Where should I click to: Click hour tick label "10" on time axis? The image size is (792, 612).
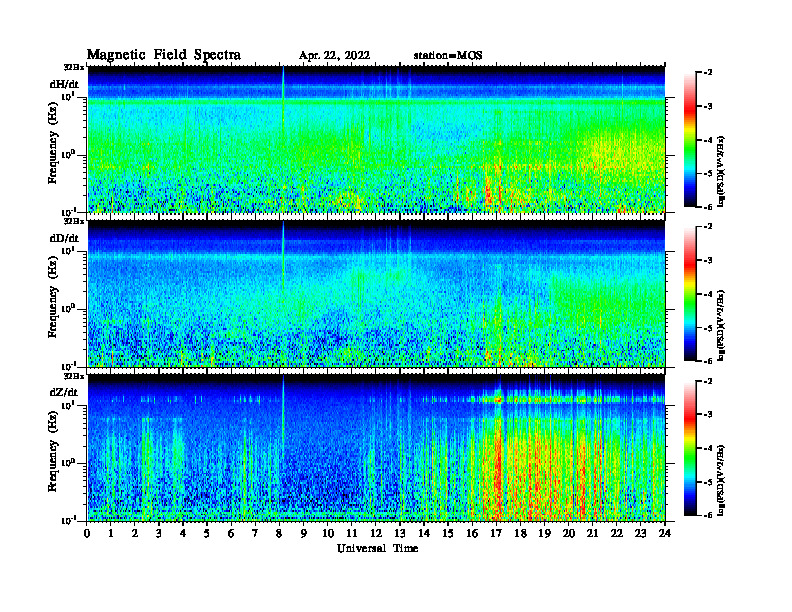click(328, 533)
